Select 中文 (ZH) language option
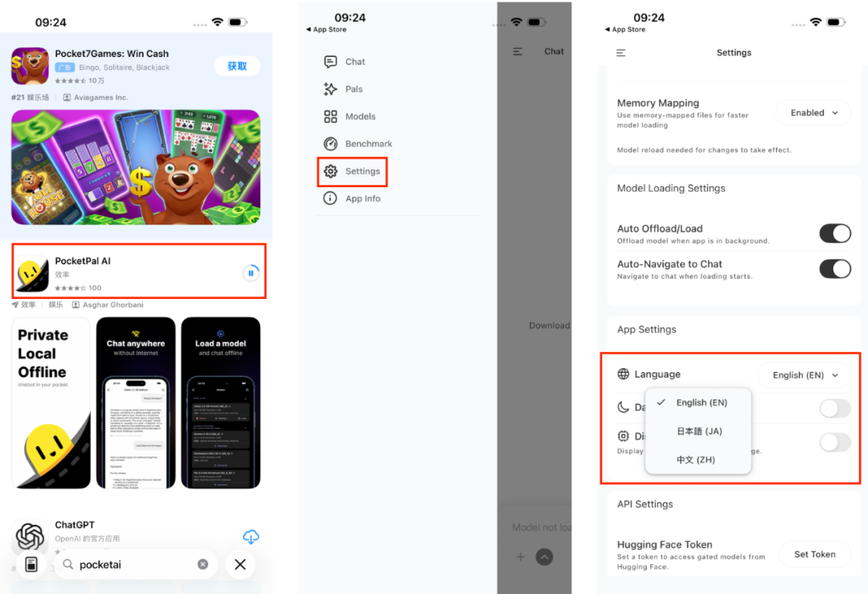The height and width of the screenshot is (594, 868). point(696,460)
